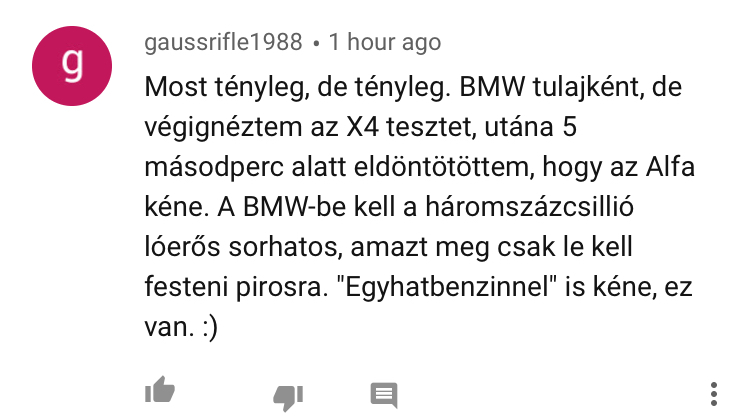
Task: Click 'X4 tesztet' in the comment
Action: click(x=411, y=127)
